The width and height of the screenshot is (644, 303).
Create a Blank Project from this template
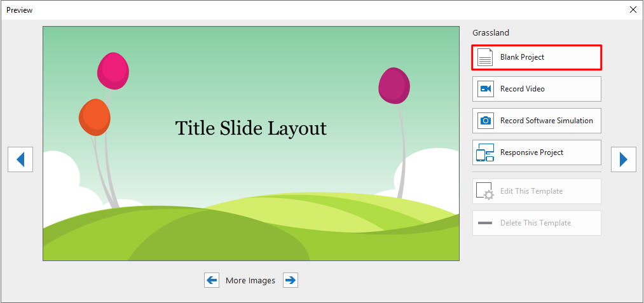click(537, 57)
